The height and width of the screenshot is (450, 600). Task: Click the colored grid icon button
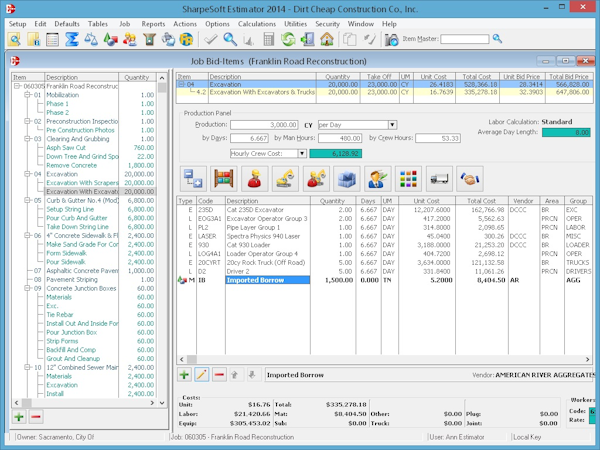click(x=409, y=179)
